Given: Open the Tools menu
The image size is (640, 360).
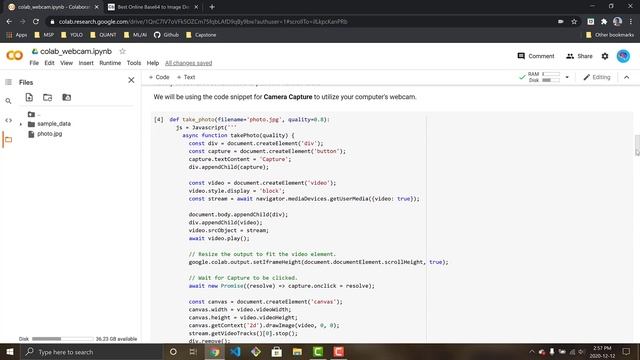Looking at the screenshot, I should [x=134, y=63].
